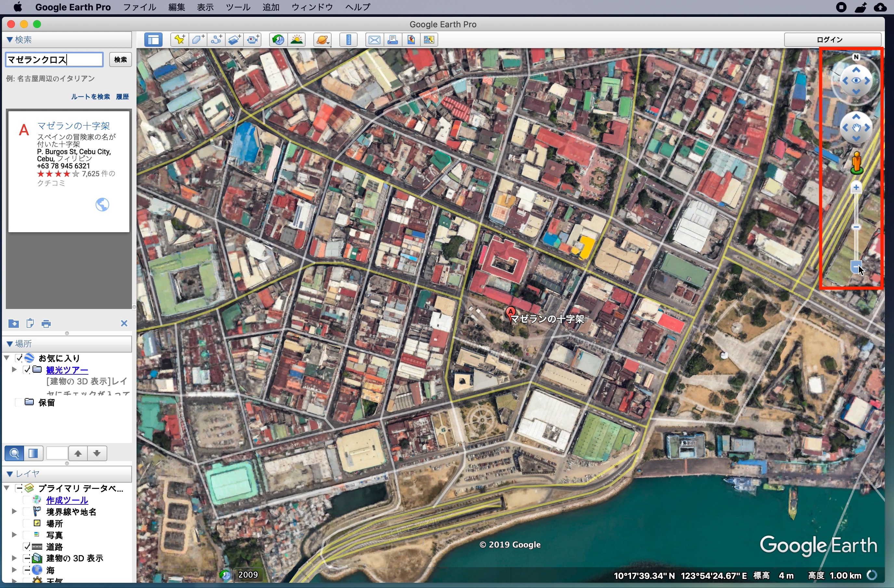Uncheck the 観光ツアー folder checkbox
The width and height of the screenshot is (894, 588).
[x=27, y=370]
